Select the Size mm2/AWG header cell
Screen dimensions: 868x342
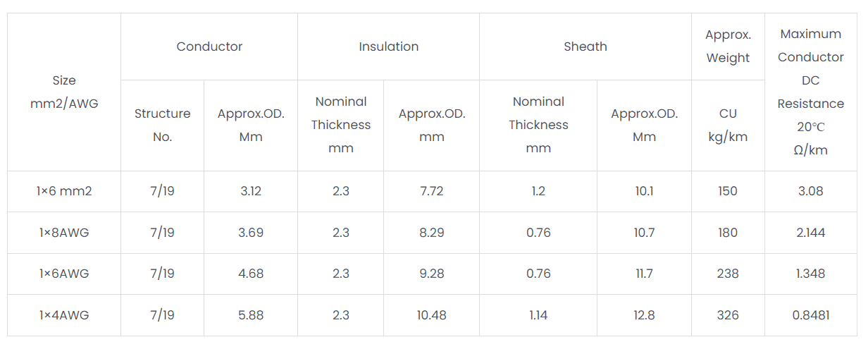64,92
